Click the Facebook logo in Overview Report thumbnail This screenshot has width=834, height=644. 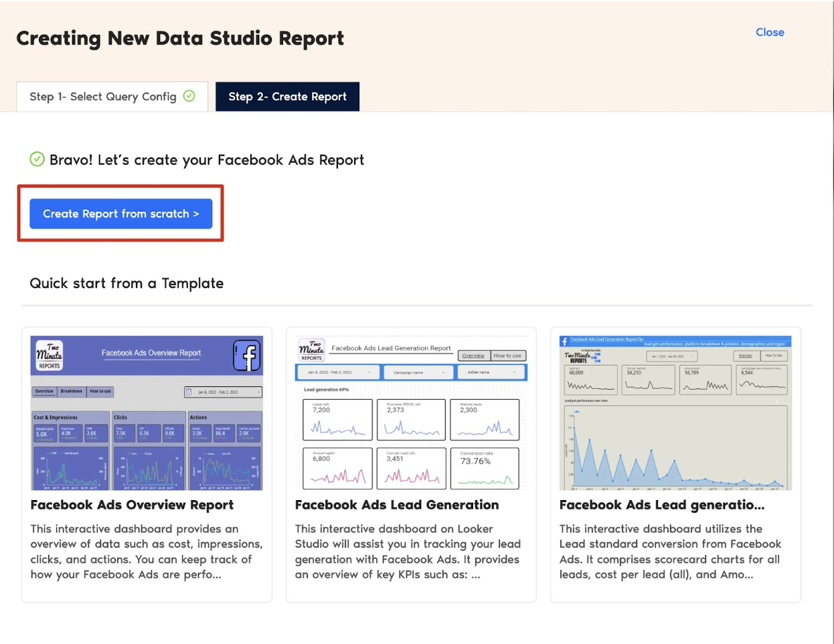pos(246,355)
